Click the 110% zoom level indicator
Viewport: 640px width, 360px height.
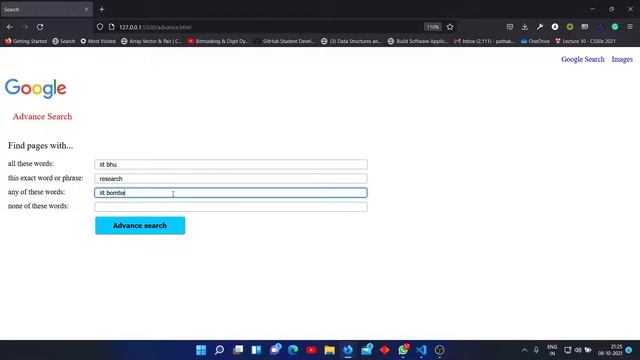(x=433, y=27)
